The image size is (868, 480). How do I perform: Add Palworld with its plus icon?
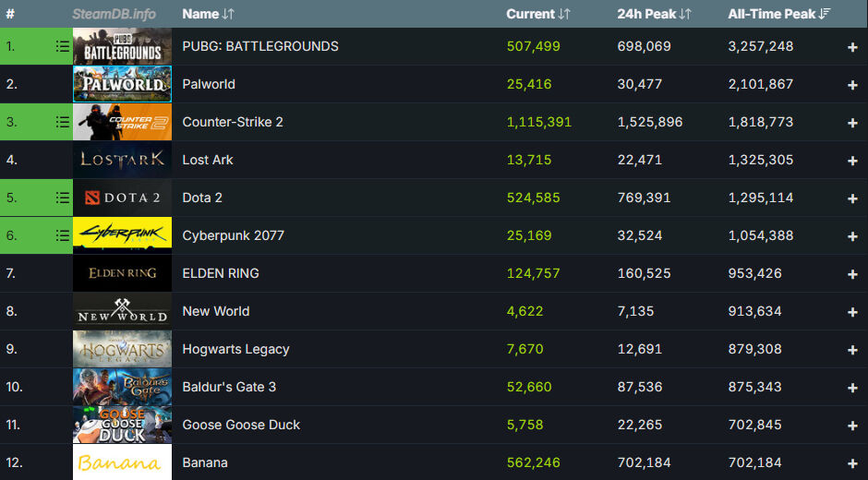click(x=852, y=85)
